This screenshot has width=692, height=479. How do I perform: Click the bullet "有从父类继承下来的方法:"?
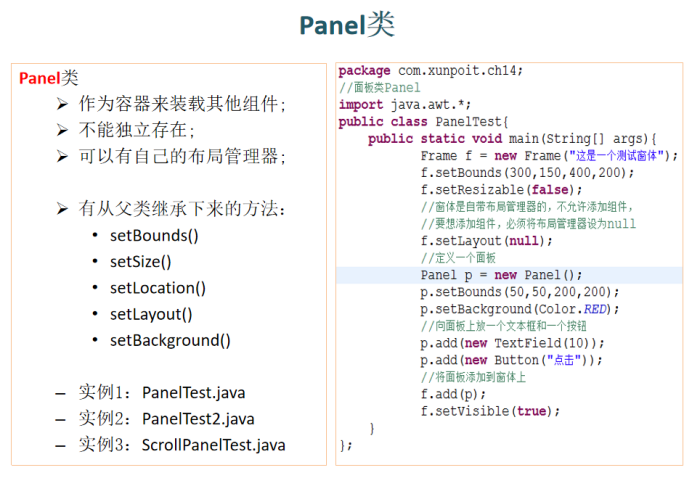pyautogui.click(x=182, y=208)
